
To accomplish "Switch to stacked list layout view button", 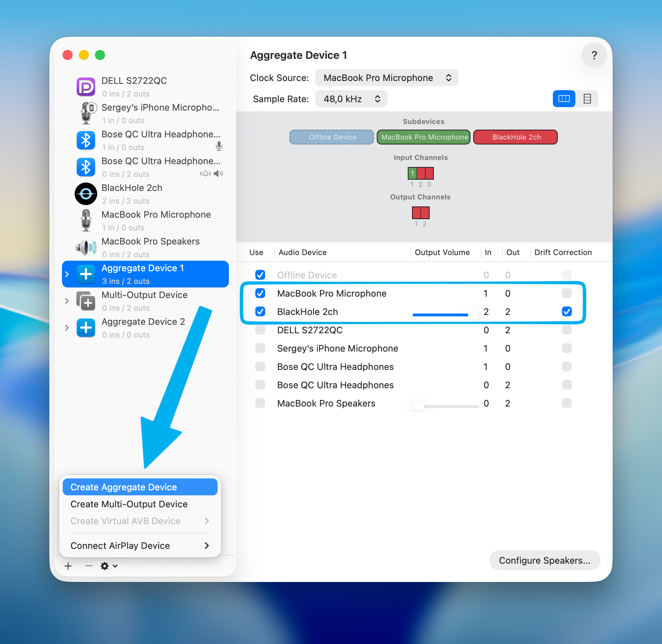I will (x=587, y=99).
